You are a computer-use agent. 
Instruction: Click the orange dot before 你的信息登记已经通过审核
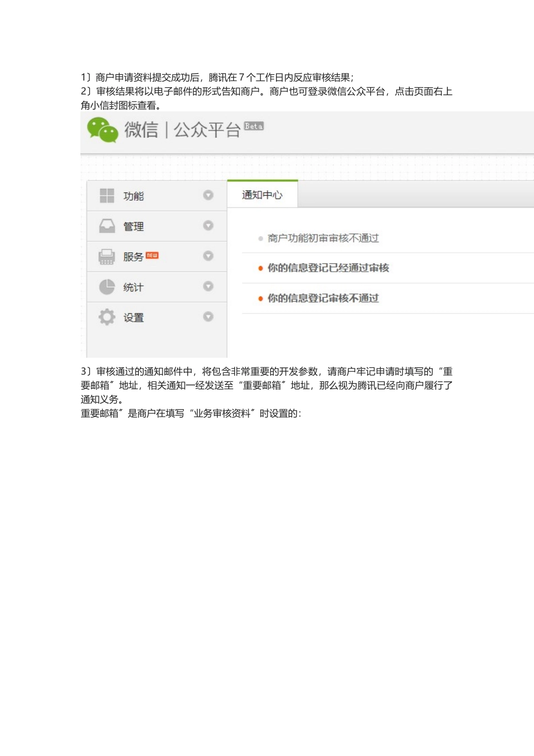point(260,268)
